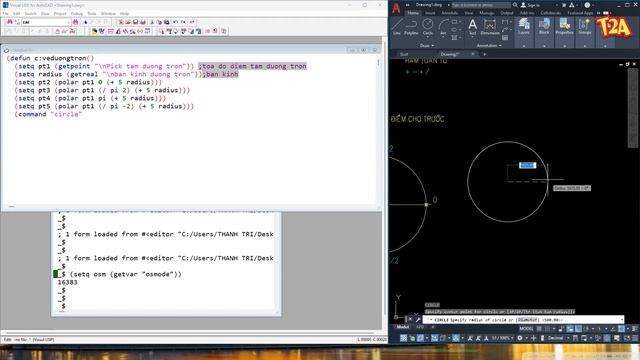Click the wrench customize icon on command line
The height and width of the screenshot is (360, 640).
418,320
